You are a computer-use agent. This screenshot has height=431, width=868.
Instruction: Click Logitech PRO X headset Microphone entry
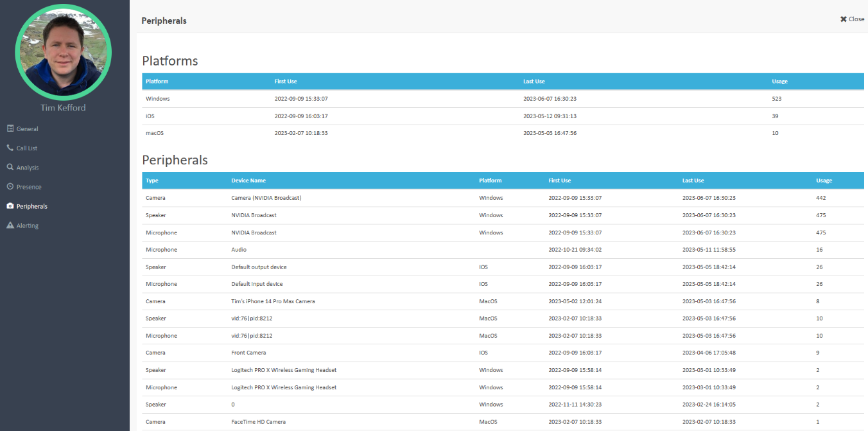coord(284,387)
